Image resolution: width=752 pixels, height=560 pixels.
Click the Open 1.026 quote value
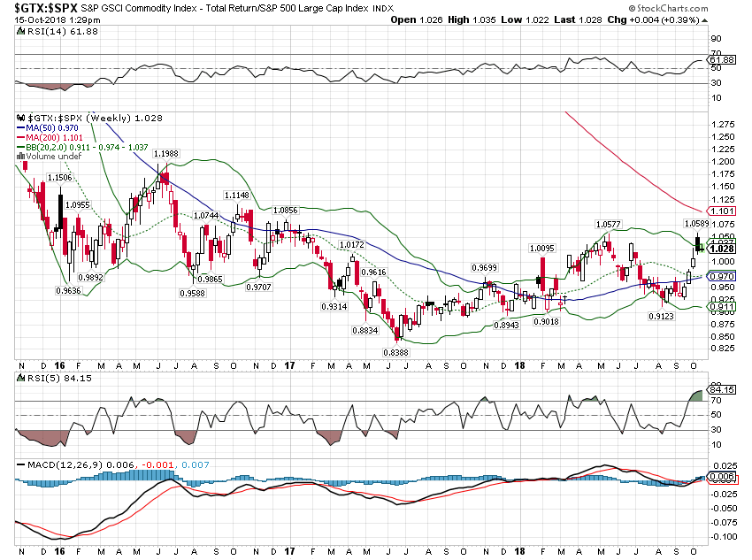tap(417, 20)
